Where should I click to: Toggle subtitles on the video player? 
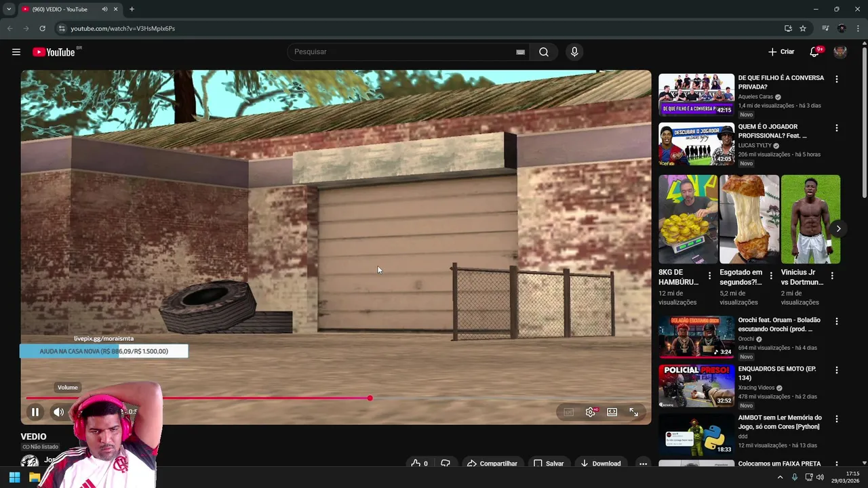569,412
